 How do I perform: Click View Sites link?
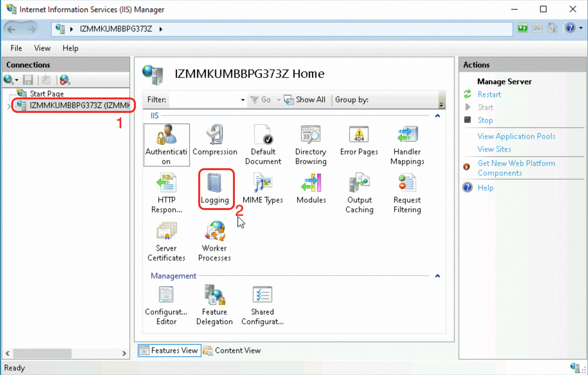pos(494,149)
